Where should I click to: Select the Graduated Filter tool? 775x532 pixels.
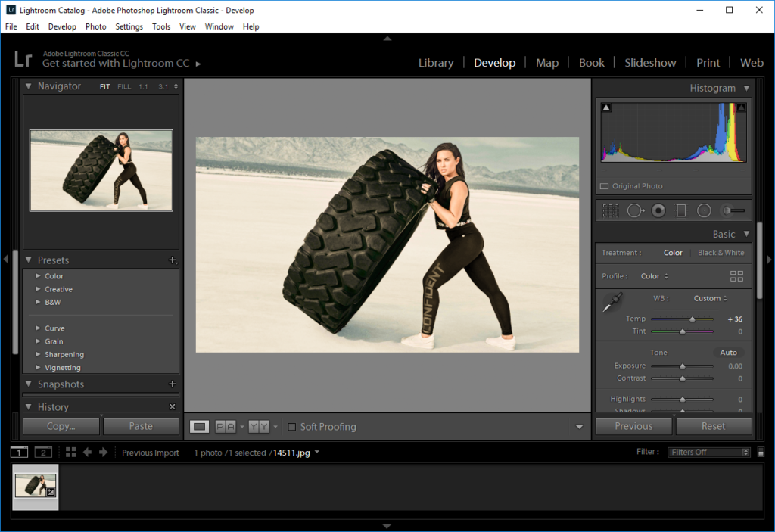click(680, 211)
